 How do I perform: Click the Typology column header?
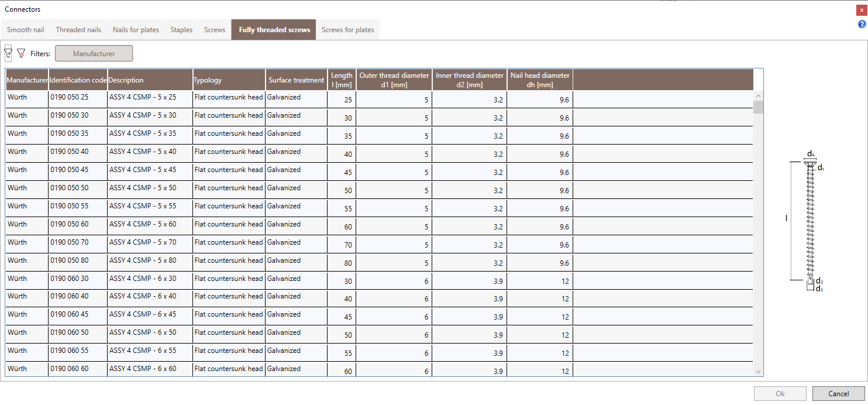click(229, 80)
